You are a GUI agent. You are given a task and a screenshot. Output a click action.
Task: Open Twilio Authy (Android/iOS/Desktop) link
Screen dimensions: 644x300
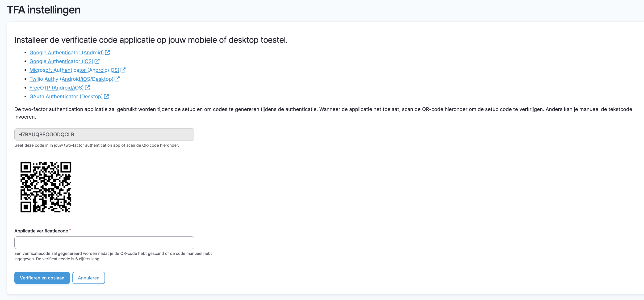click(71, 79)
